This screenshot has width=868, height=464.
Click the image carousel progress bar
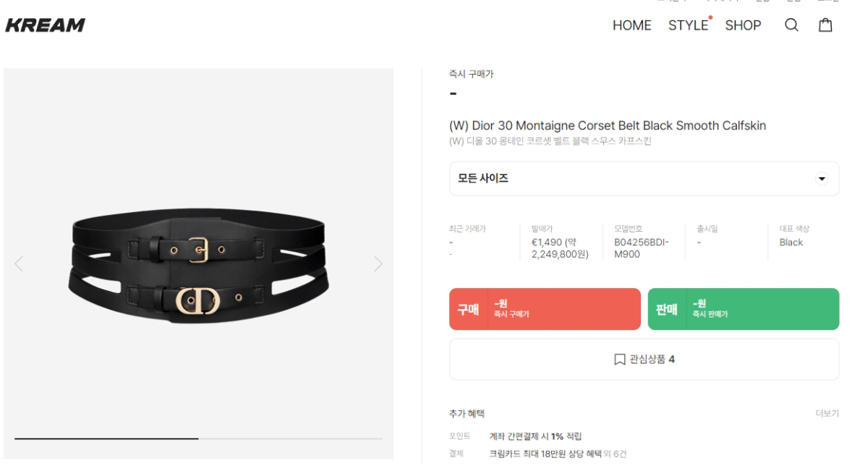[x=198, y=439]
